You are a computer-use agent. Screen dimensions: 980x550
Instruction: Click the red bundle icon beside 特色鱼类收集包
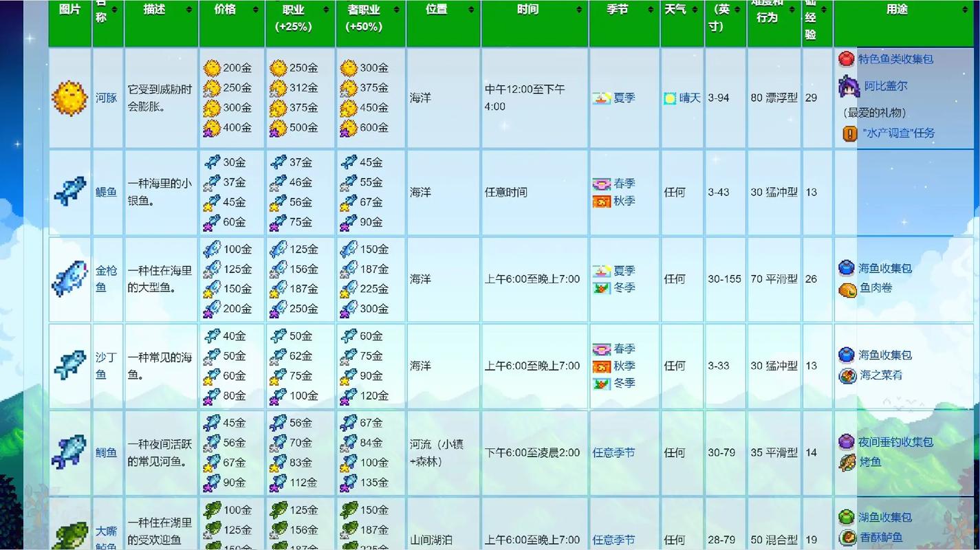[847, 59]
